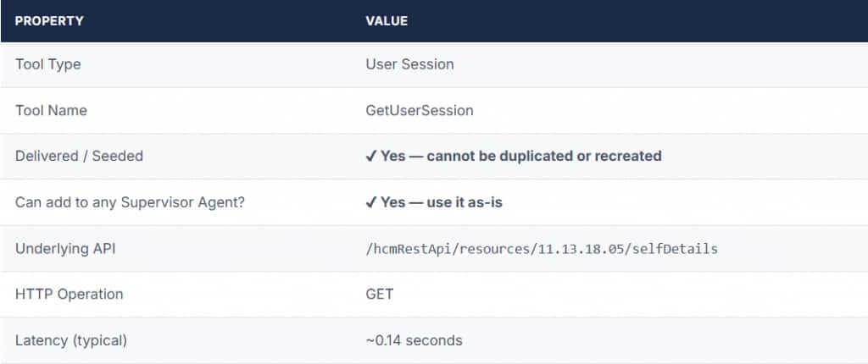This screenshot has width=868, height=364.
Task: Click the 'Tool Name' property label
Action: click(51, 111)
